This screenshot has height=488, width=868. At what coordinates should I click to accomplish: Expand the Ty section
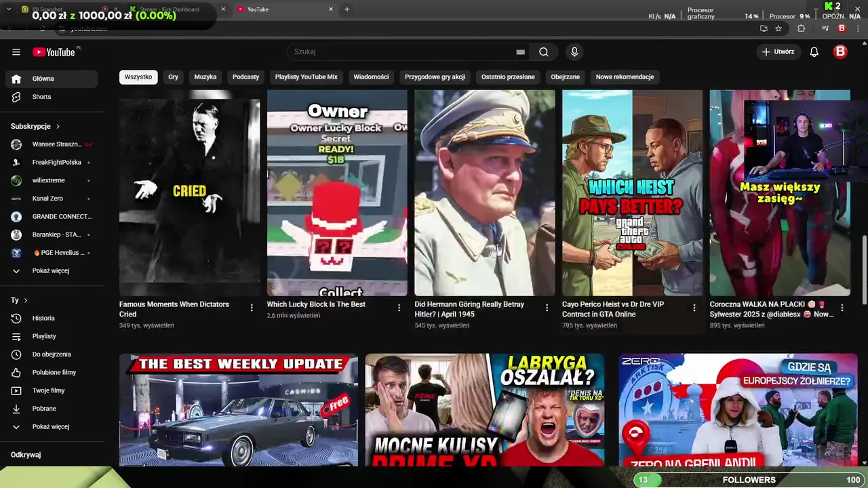pyautogui.click(x=19, y=300)
